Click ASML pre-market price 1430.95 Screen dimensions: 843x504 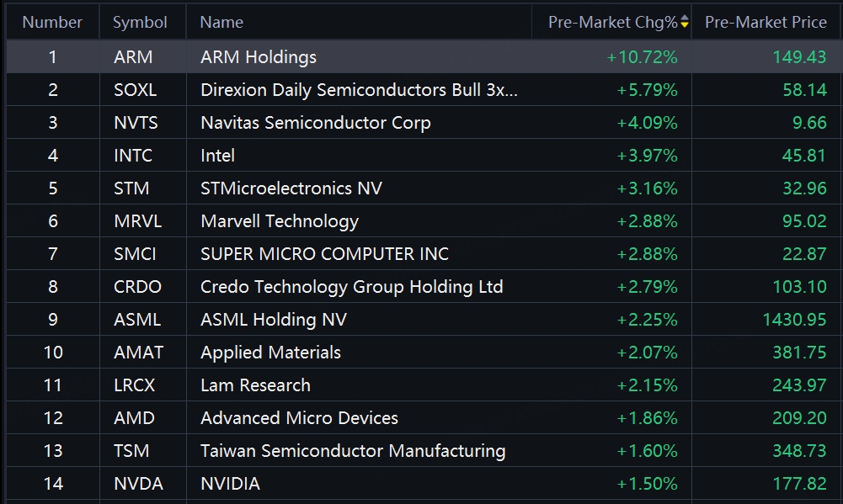[x=794, y=320]
